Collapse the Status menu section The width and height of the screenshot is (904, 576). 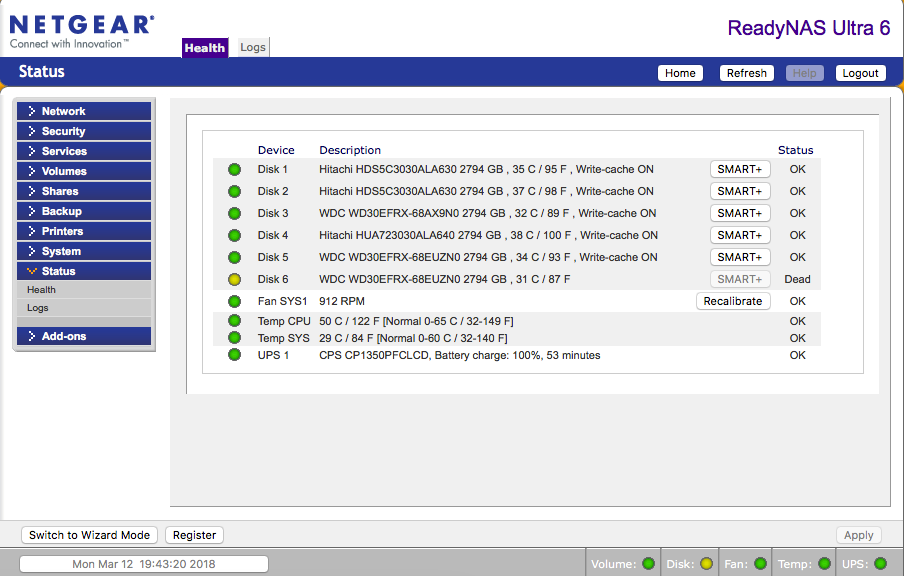84,271
